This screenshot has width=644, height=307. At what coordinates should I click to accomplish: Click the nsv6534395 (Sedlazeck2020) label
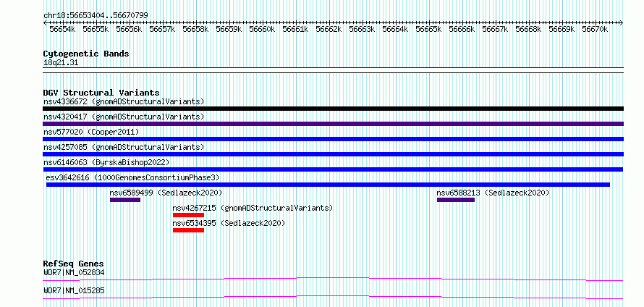[229, 223]
